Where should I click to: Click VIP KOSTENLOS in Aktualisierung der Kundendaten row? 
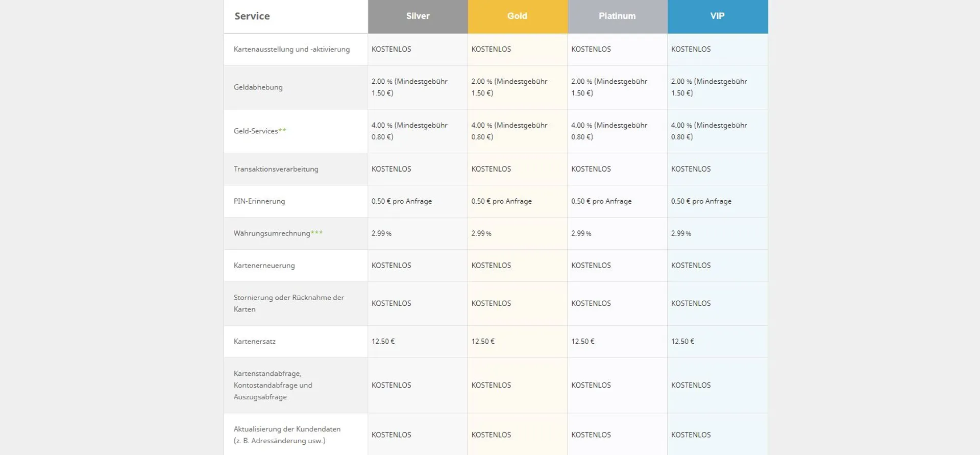tap(691, 435)
